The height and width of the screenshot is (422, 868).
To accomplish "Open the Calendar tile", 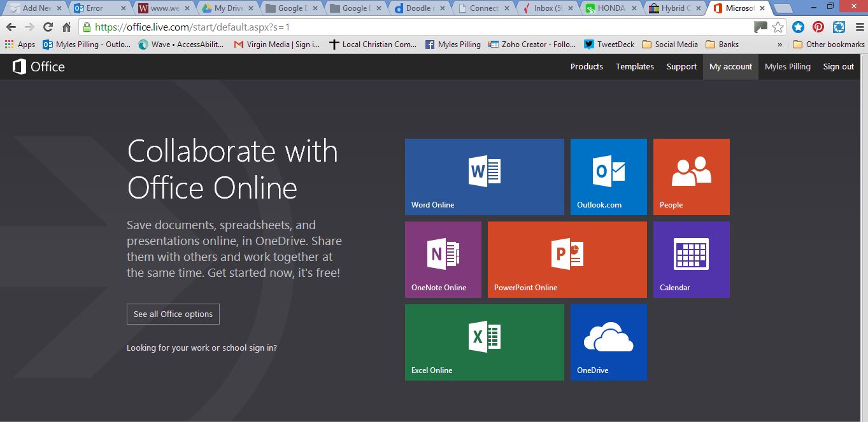I will point(691,259).
